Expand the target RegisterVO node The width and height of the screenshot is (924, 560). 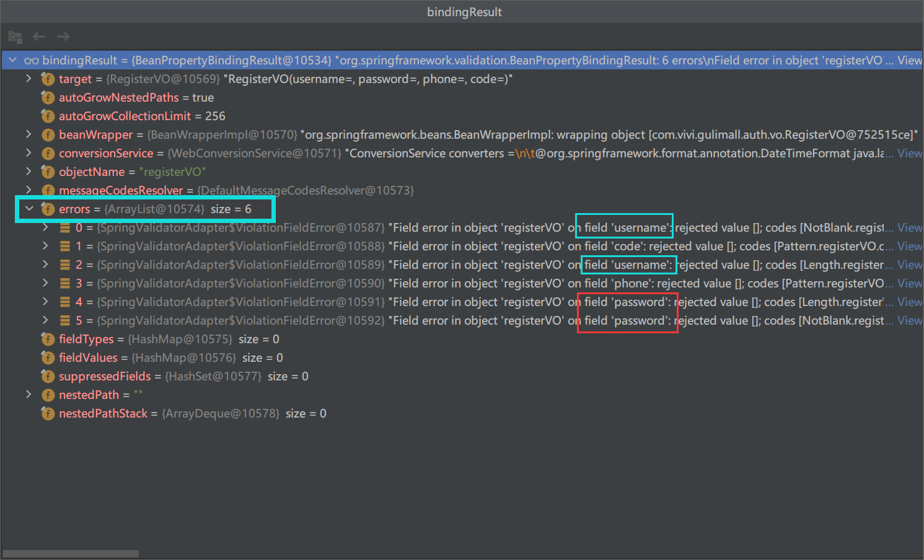click(29, 79)
